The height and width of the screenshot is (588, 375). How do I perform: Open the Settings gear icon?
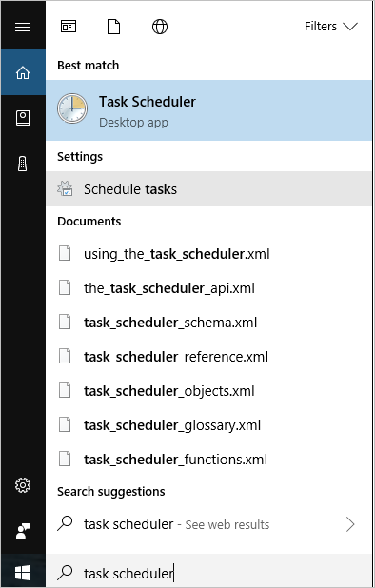[x=23, y=485]
